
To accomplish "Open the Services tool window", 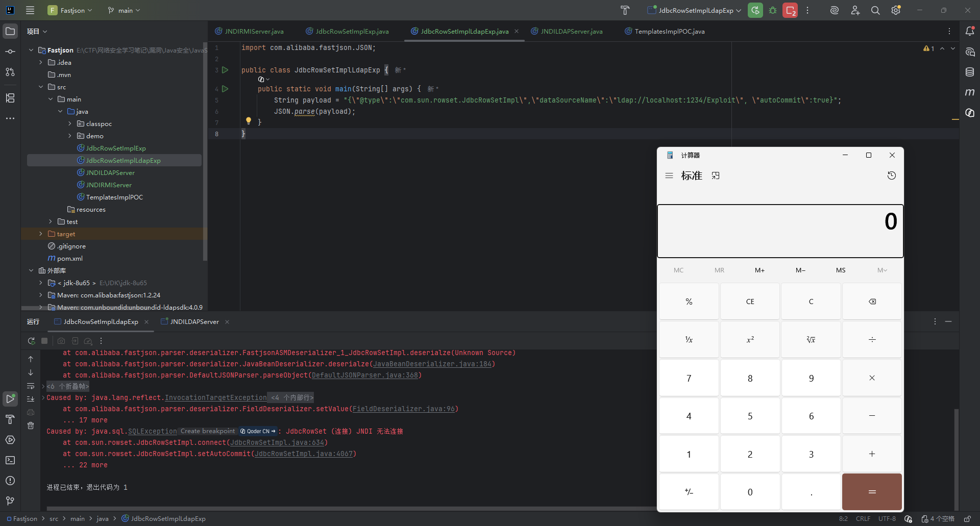I will [10, 440].
